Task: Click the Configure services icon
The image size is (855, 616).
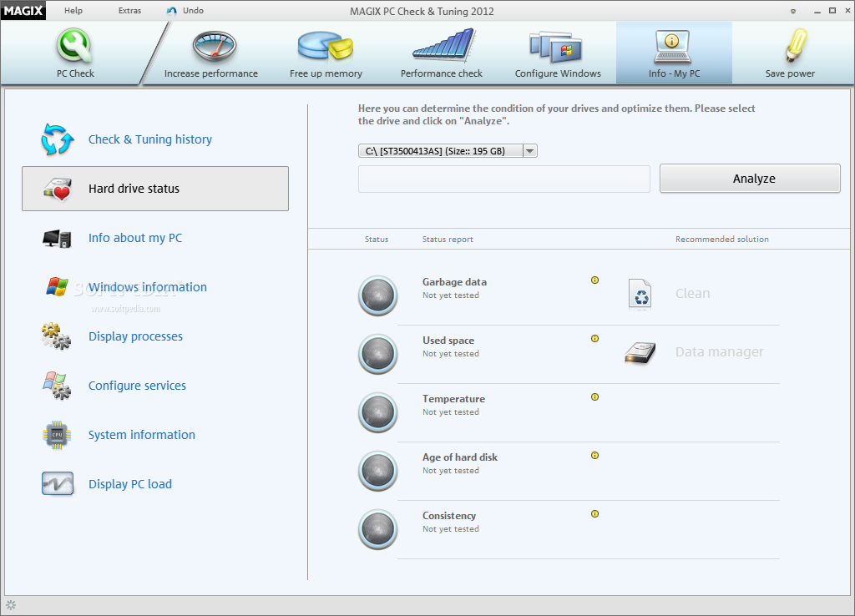Action: click(x=57, y=386)
